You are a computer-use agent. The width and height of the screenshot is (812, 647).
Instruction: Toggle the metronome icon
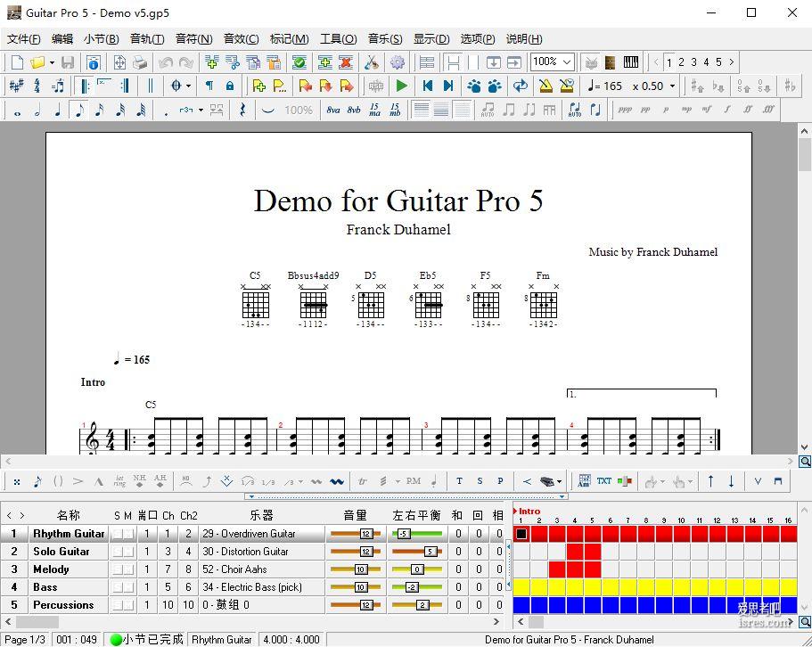[545, 86]
